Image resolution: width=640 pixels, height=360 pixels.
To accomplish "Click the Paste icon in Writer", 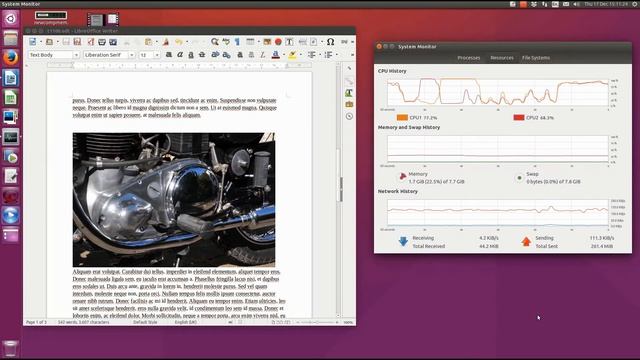I will (x=149, y=42).
